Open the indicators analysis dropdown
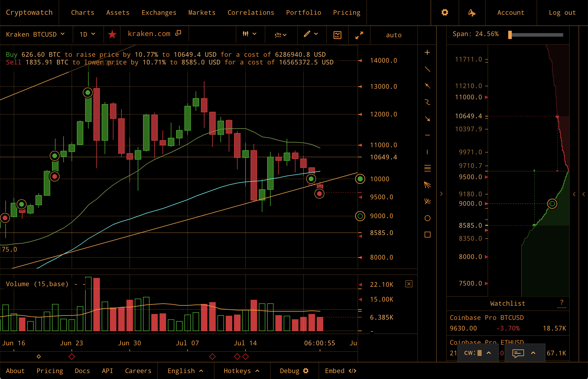588x379 pixels. click(x=280, y=35)
